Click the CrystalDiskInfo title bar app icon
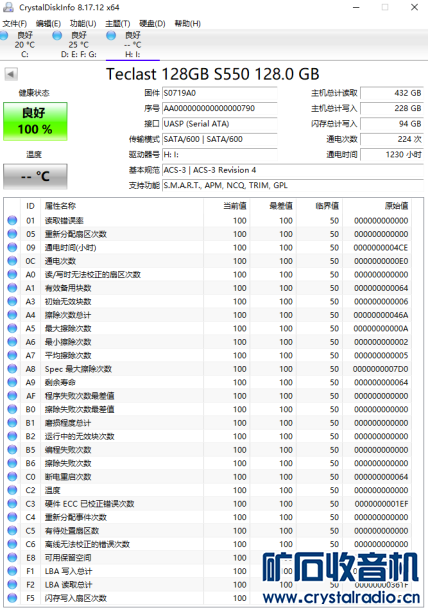Viewport: 428px width, 610px height. pyautogui.click(x=8, y=7)
